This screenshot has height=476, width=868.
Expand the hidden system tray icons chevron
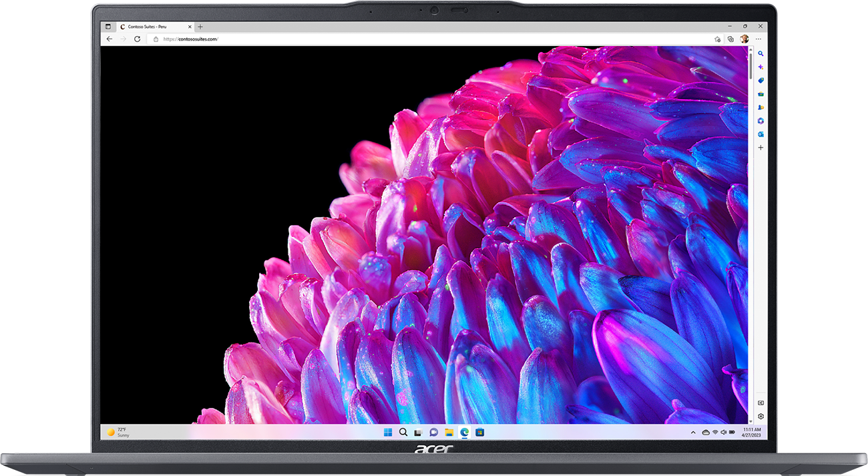point(692,433)
